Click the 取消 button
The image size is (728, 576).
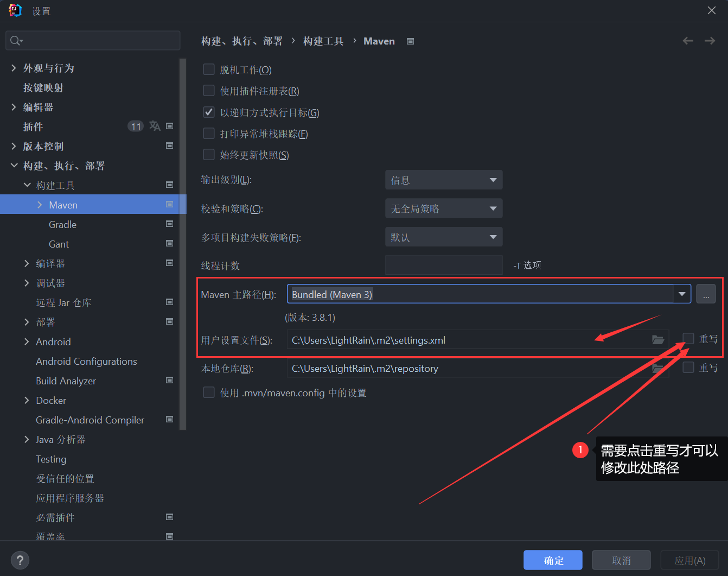click(621, 560)
